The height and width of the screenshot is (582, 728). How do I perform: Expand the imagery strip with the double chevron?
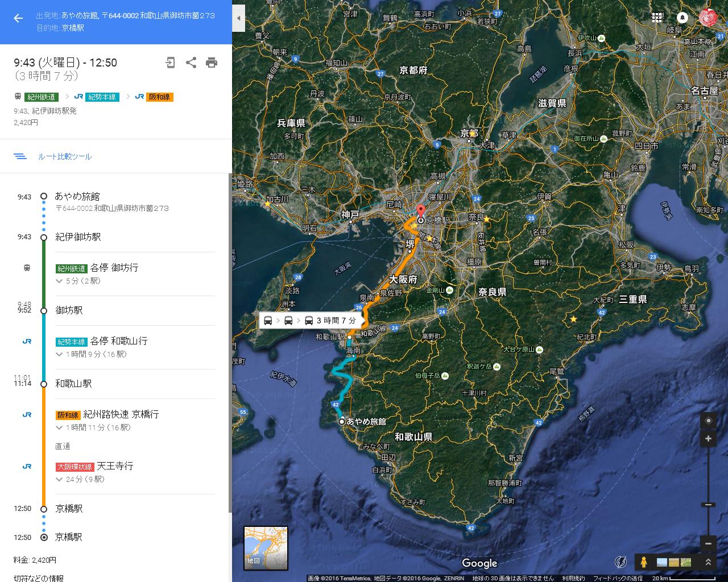[x=708, y=562]
